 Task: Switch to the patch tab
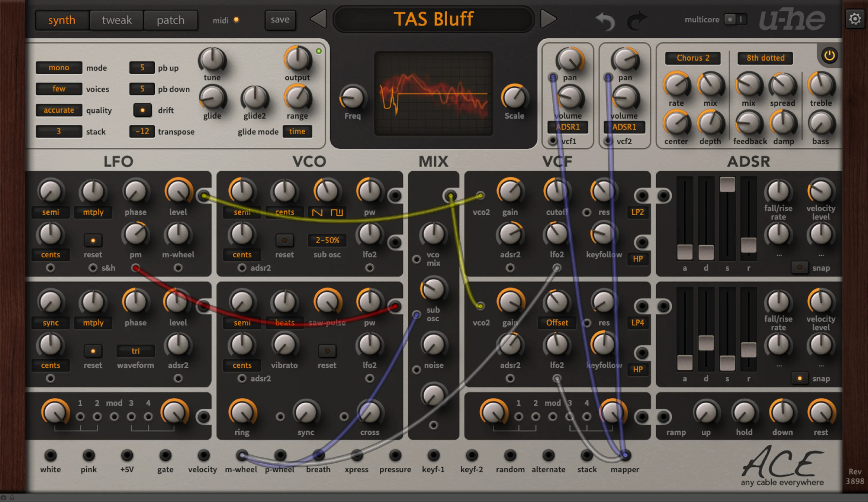[x=171, y=20]
